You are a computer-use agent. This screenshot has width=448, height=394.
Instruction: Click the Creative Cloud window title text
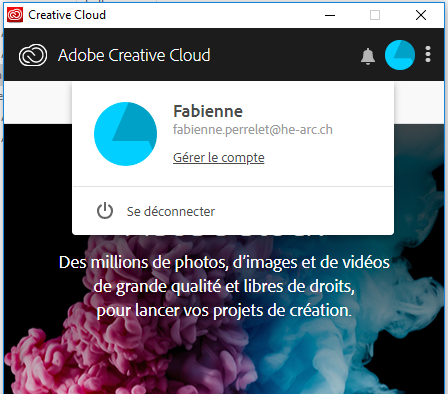tap(67, 15)
